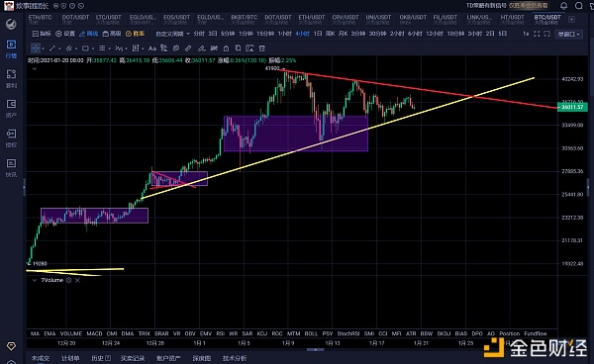The width and height of the screenshot is (594, 364).
Task: Click the 胜率 win-rate button
Action: click(x=135, y=34)
